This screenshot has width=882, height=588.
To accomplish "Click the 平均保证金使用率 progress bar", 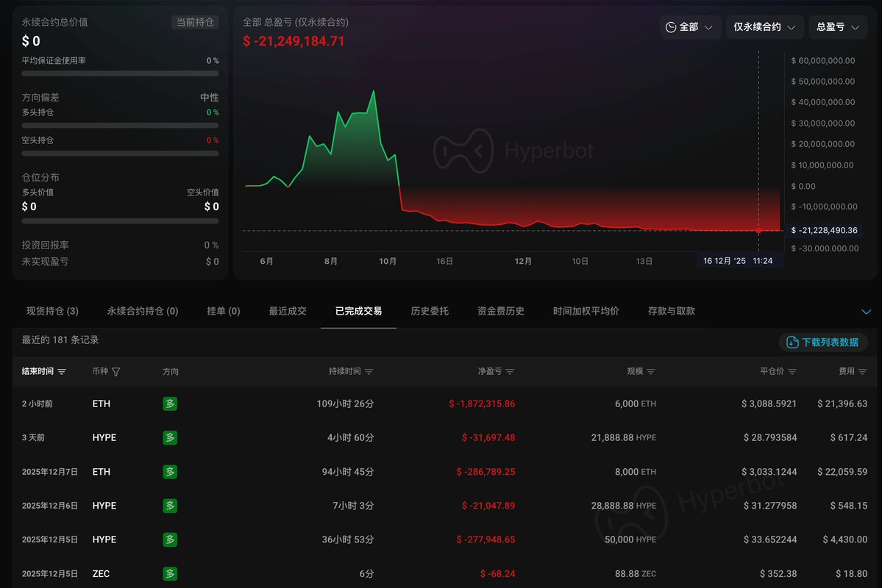I will (120, 73).
